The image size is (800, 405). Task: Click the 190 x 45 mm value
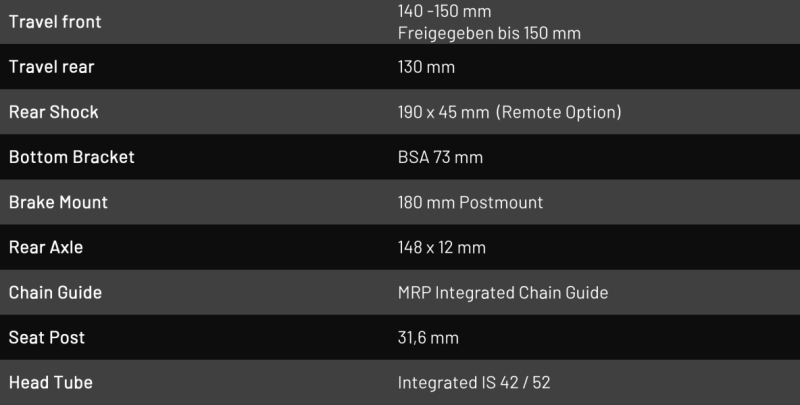point(443,112)
